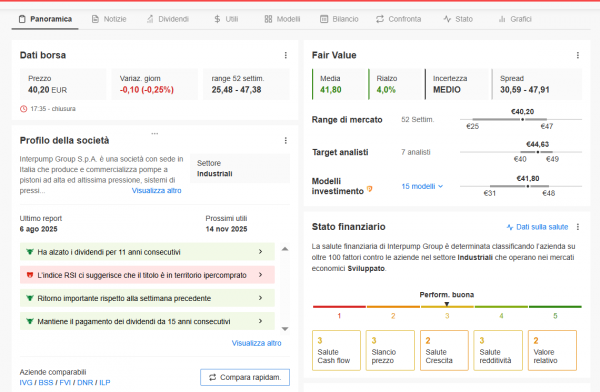Screen dimensions: 600x392
Task: Open comparable company FVI
Action: 65,382
